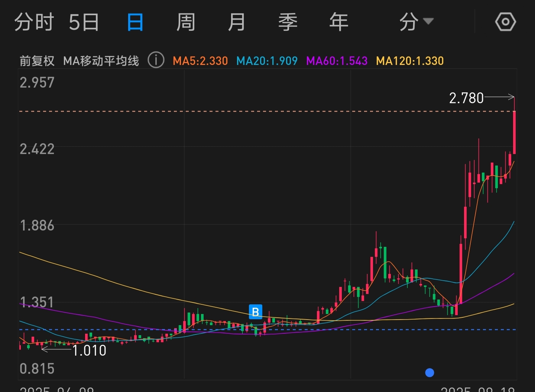Tap the 1.886 axis price label
The height and width of the screenshot is (392, 535).
point(37,225)
